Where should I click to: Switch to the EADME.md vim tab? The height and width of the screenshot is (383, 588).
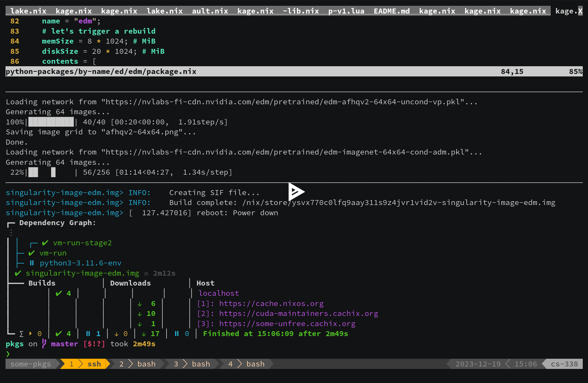click(391, 11)
